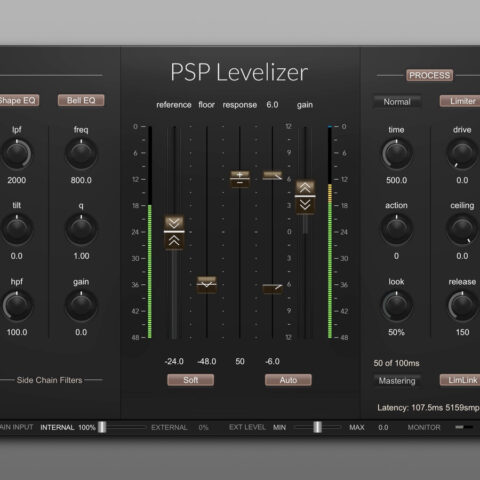Click the gain fader down-arrow handle
This screenshot has height=480, width=480.
[x=305, y=206]
